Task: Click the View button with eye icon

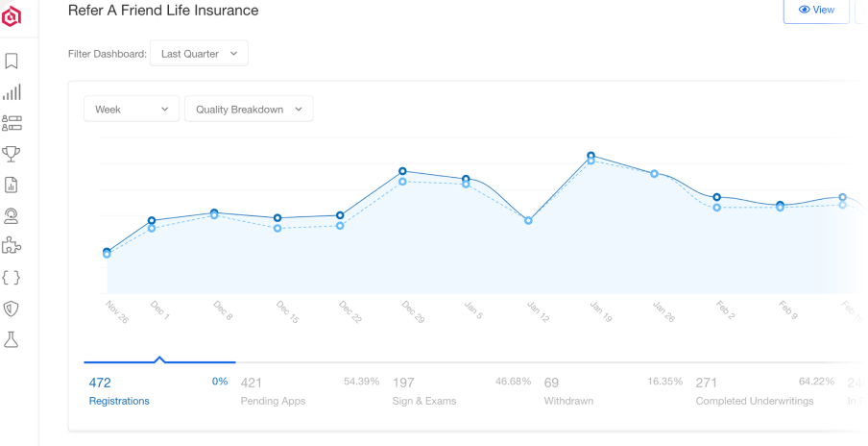Action: tap(816, 10)
